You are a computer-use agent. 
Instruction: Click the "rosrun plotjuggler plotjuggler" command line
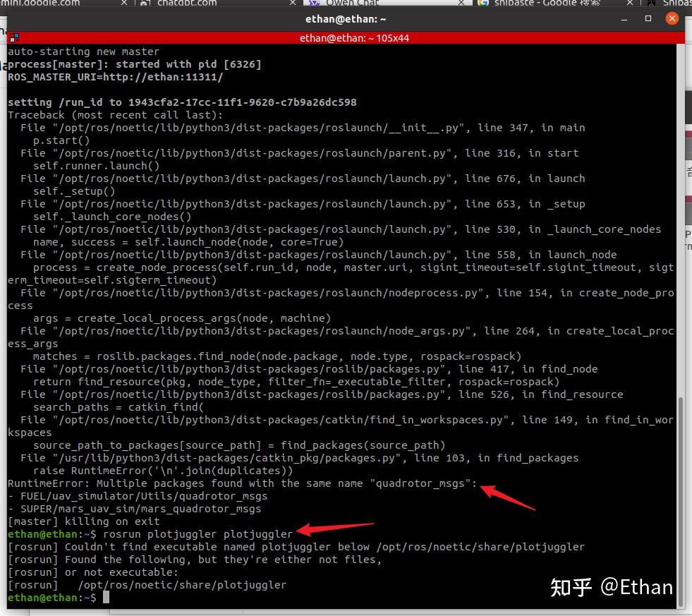(198, 534)
